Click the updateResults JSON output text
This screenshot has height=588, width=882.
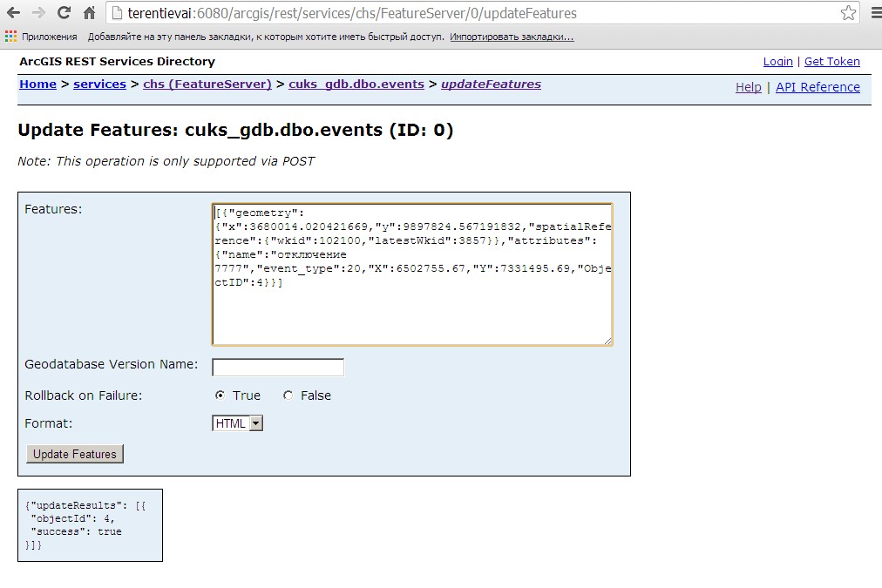tap(85, 525)
